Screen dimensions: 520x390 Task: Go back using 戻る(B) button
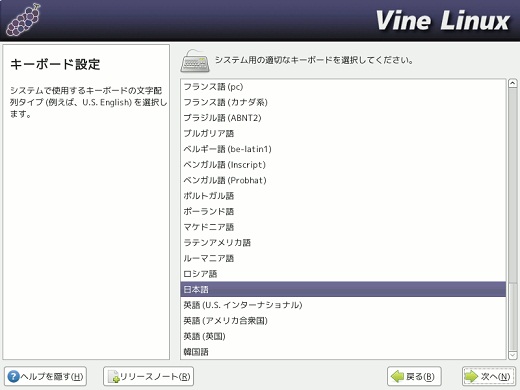(x=414, y=376)
